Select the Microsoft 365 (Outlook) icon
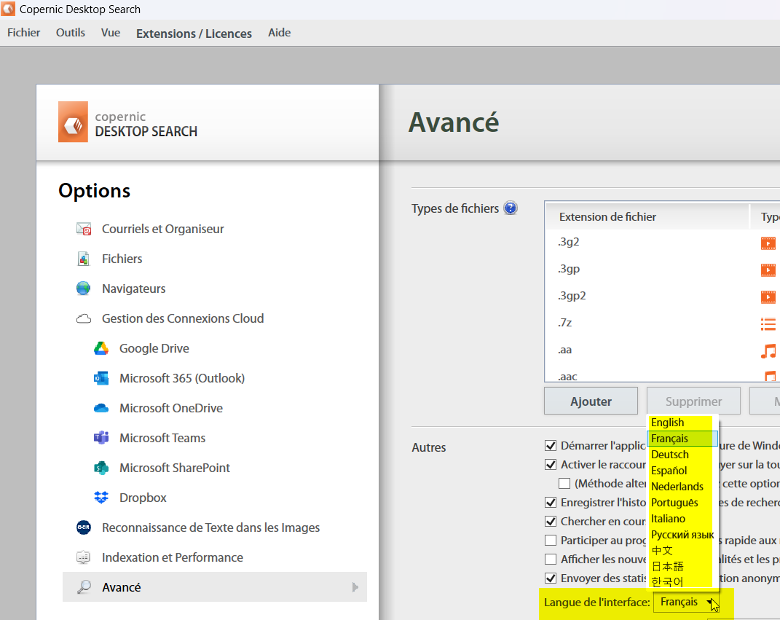The width and height of the screenshot is (780, 620). click(x=101, y=378)
